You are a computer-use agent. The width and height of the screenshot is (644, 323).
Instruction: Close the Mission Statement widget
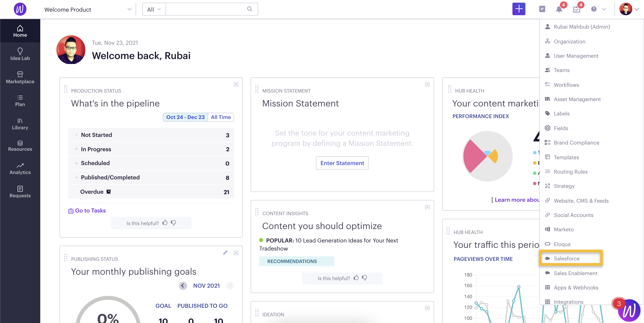427,85
